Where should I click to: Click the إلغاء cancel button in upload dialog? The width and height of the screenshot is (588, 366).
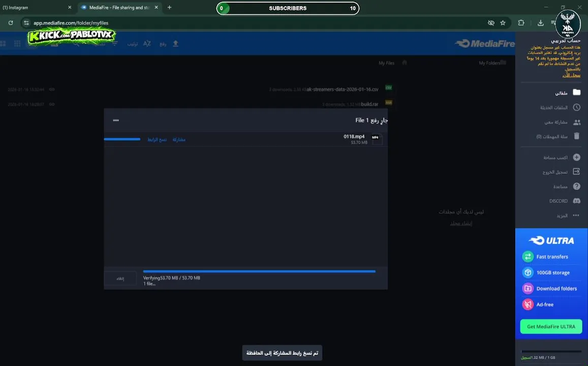tap(120, 278)
